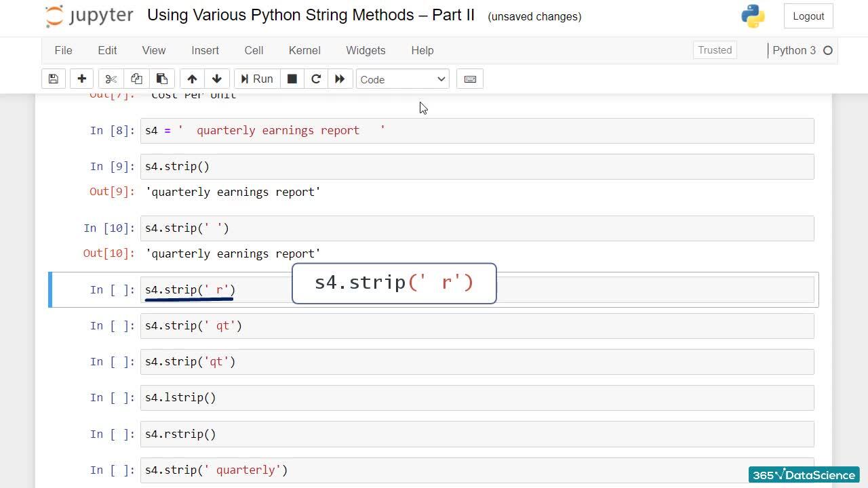Click the Jupyter logo

[x=90, y=16]
